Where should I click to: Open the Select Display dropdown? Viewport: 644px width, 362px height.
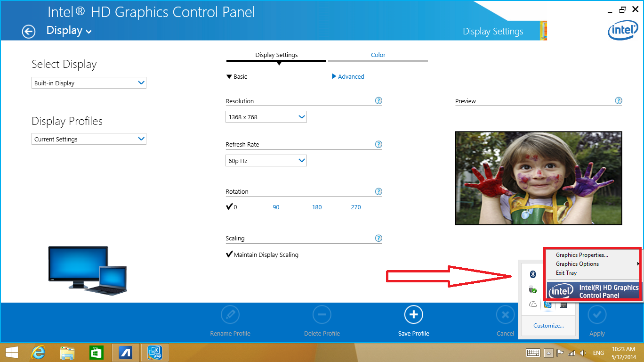(x=89, y=83)
